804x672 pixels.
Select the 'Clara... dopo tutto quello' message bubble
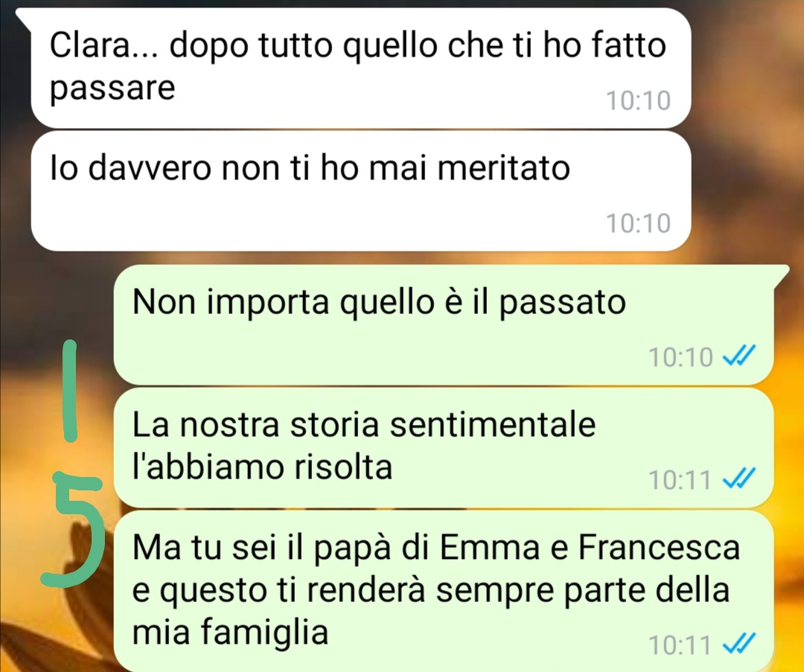361,68
